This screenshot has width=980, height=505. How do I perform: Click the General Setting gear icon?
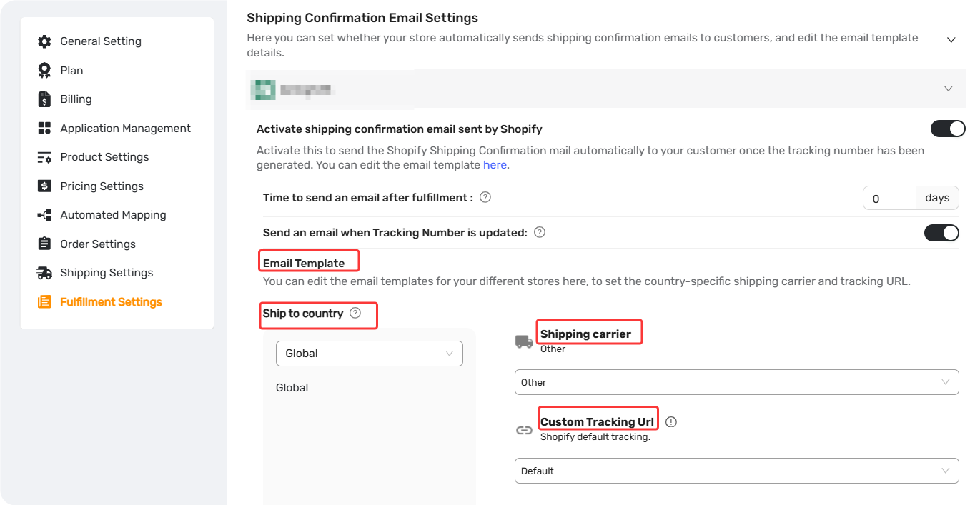[44, 41]
